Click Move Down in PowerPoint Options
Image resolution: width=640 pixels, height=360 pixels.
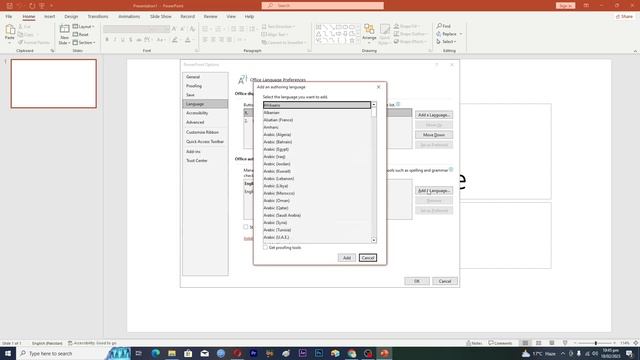click(x=434, y=135)
